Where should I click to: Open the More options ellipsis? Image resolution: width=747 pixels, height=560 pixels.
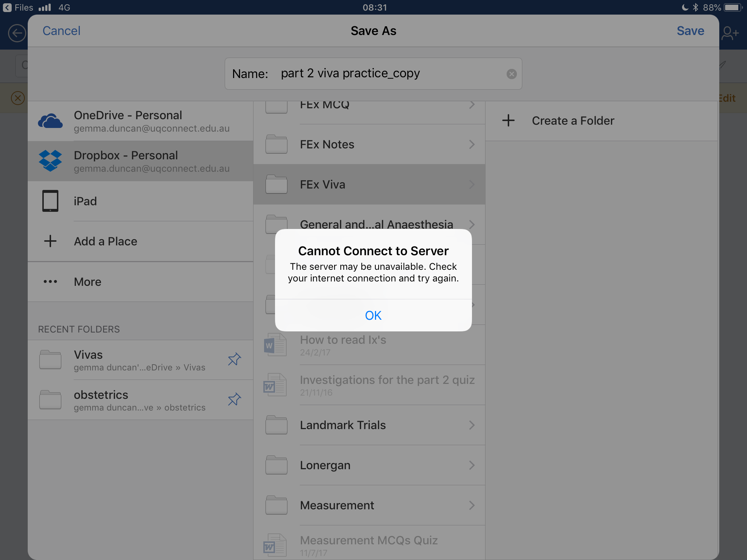coord(50,281)
